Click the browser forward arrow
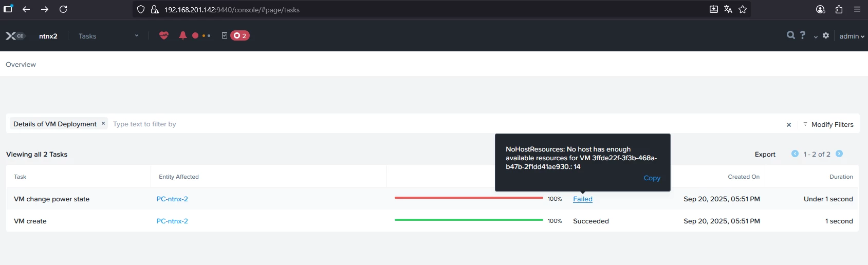 point(45,9)
